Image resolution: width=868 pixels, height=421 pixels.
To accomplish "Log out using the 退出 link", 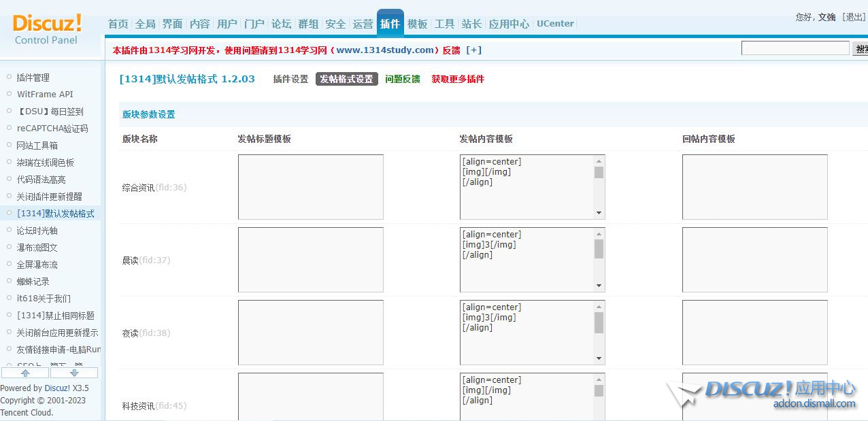I will click(x=854, y=17).
